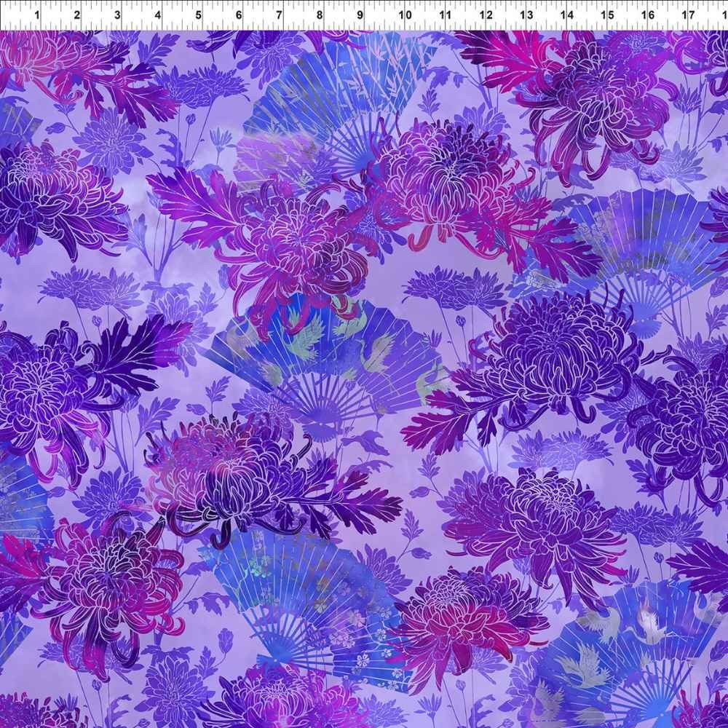Image resolution: width=728 pixels, height=728 pixels.
Task: Select the 16 inch ruler label
Action: tap(647, 15)
